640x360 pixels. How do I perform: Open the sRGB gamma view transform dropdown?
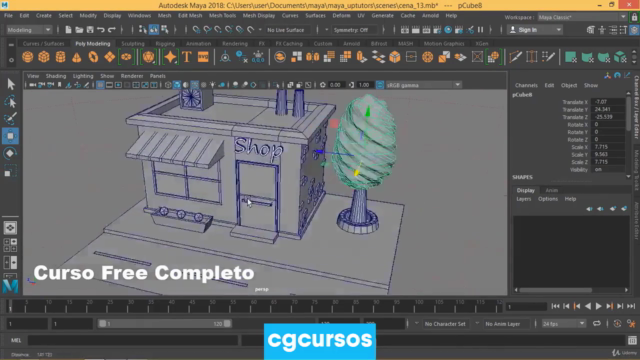pyautogui.click(x=423, y=85)
